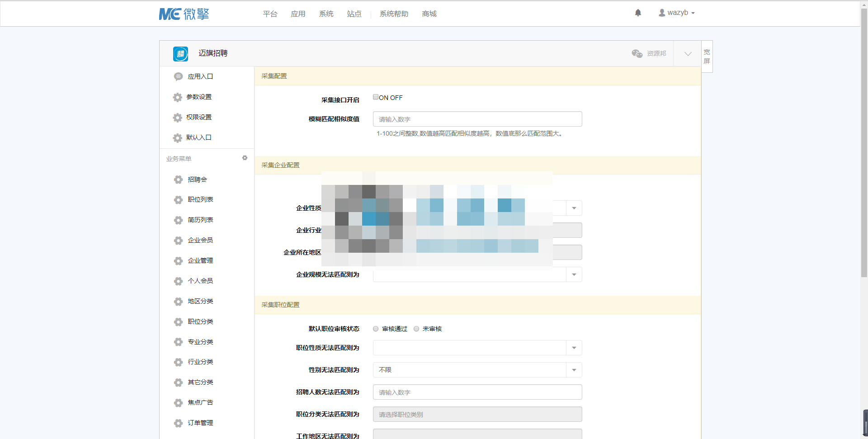868x439 pixels.
Task: Click the gear icon next to 订单管理
Action: 178,423
